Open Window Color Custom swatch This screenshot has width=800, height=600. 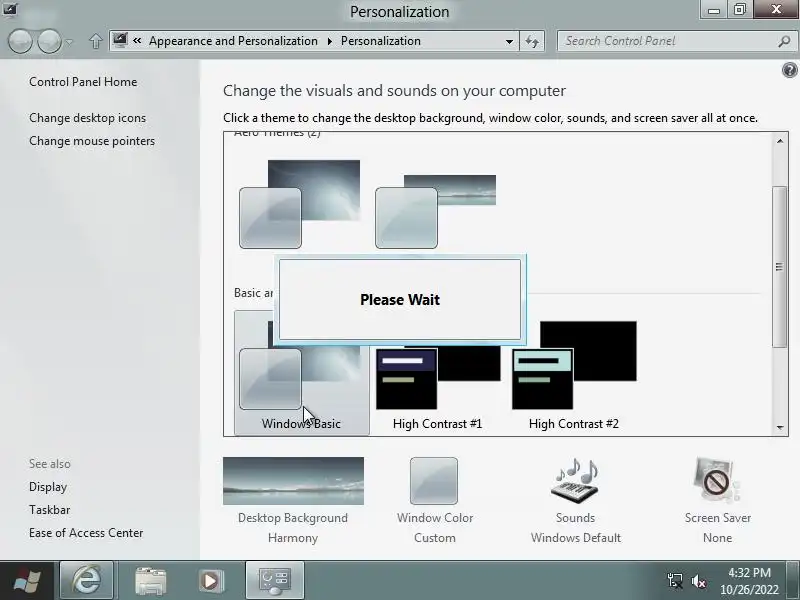click(434, 481)
